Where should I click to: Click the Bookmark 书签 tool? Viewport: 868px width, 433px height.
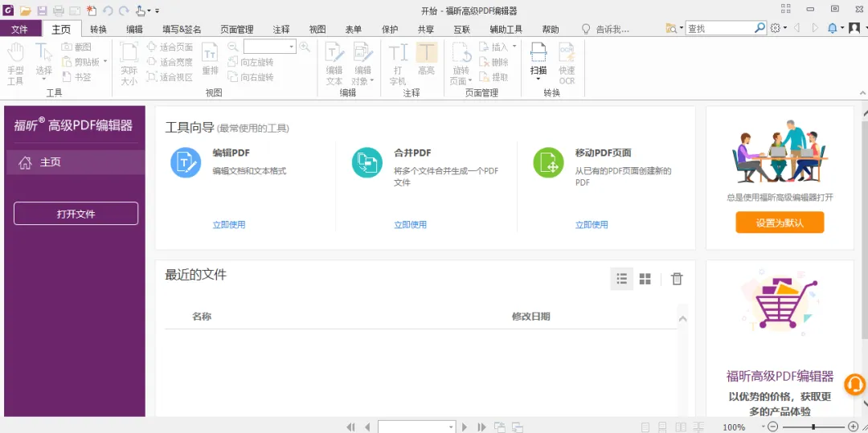click(76, 77)
